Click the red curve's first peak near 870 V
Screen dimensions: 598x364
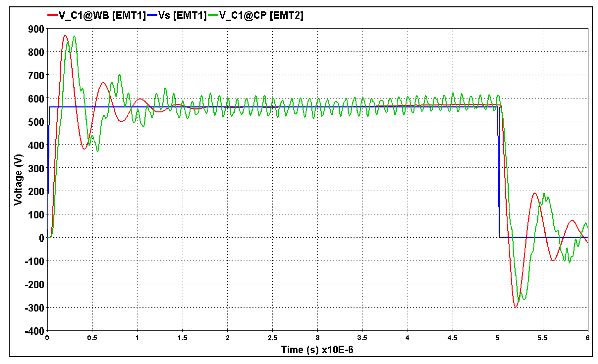[x=65, y=35]
